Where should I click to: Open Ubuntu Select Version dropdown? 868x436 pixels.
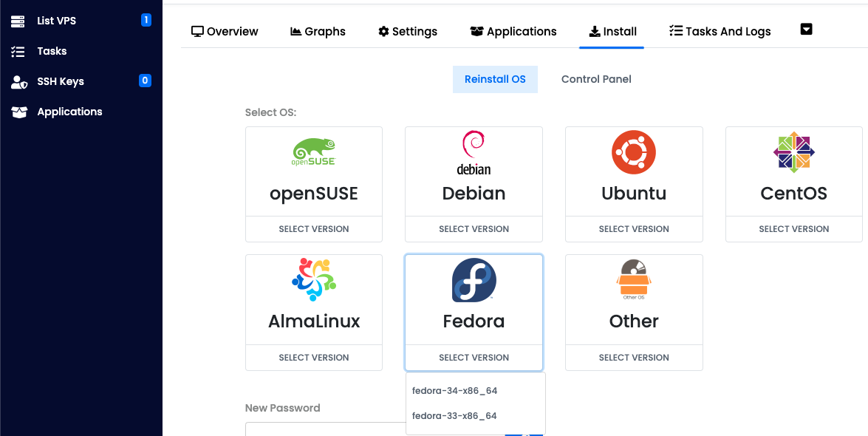coord(634,229)
